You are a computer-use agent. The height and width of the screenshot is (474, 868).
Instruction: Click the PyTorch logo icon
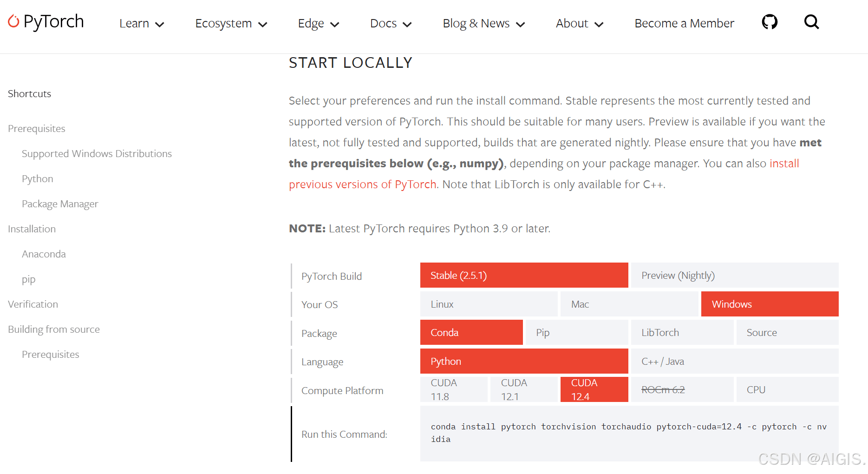[14, 21]
